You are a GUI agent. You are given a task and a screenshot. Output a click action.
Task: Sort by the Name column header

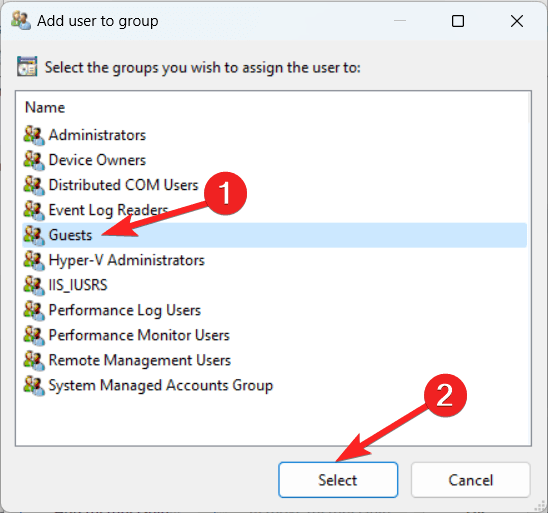pos(45,107)
